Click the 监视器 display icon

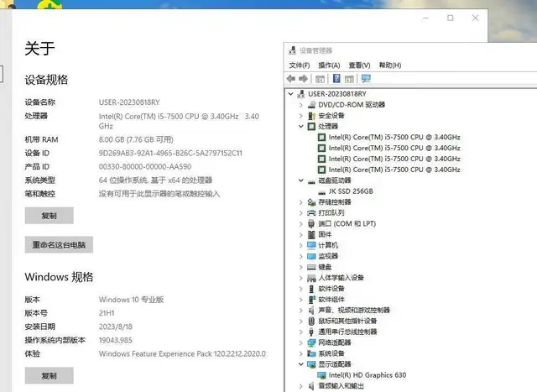(311, 256)
